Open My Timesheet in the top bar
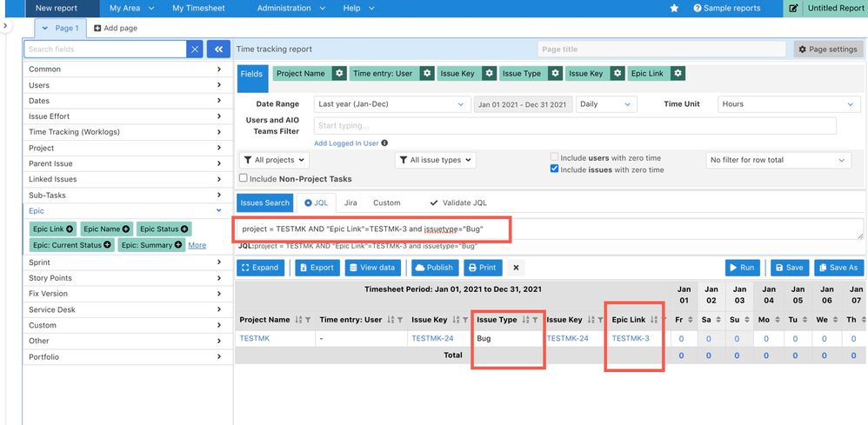This screenshot has height=425, width=868. coord(198,9)
